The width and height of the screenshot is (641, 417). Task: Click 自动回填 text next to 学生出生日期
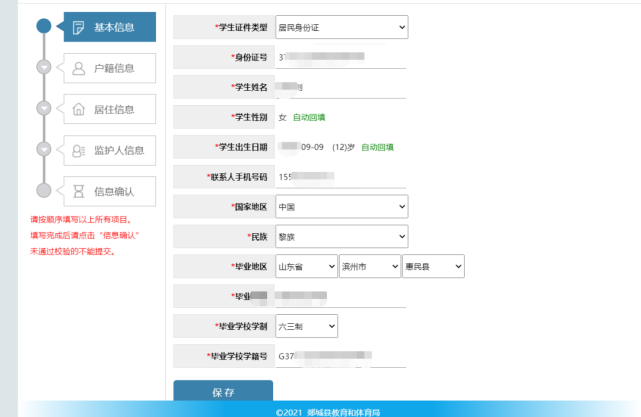point(377,147)
